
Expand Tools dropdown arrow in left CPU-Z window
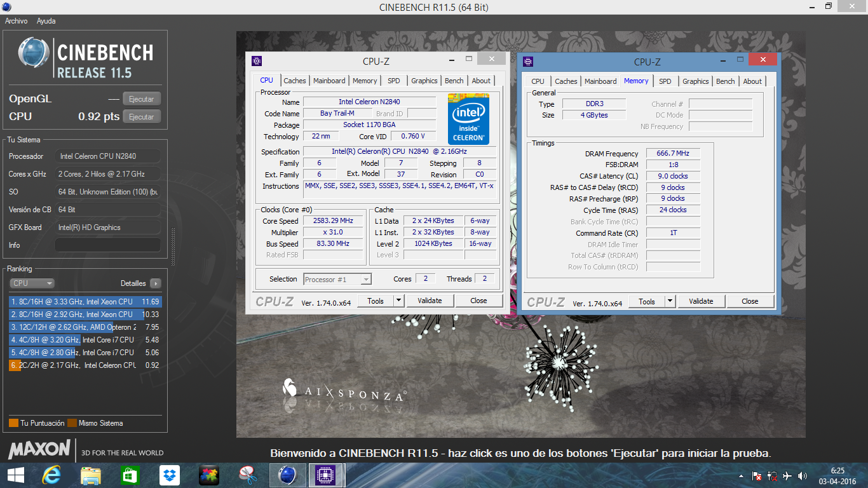tap(398, 301)
